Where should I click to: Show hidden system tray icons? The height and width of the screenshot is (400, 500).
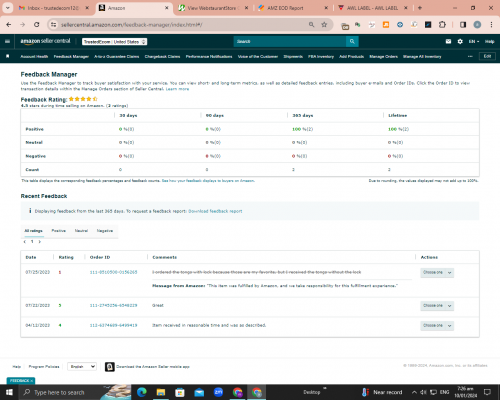[x=414, y=392]
